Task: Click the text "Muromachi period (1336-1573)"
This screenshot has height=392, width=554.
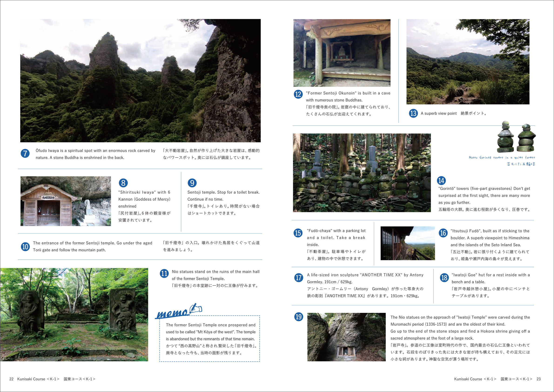Action: [419, 324]
